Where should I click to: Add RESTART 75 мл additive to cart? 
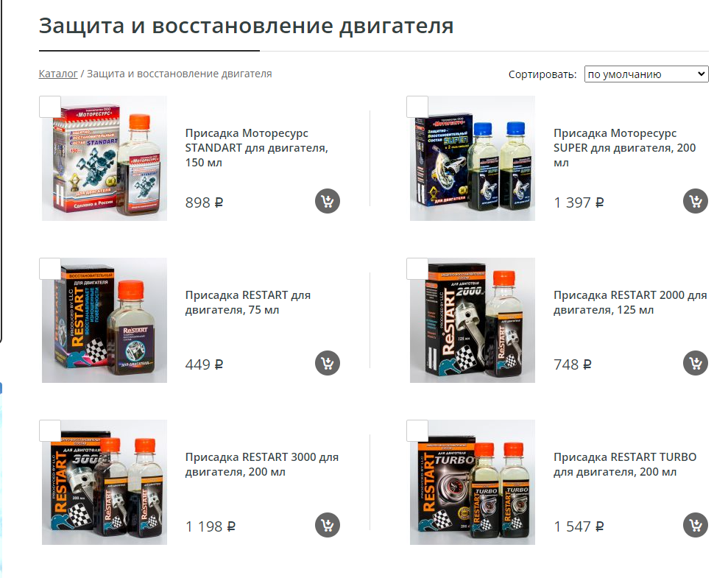tap(328, 363)
